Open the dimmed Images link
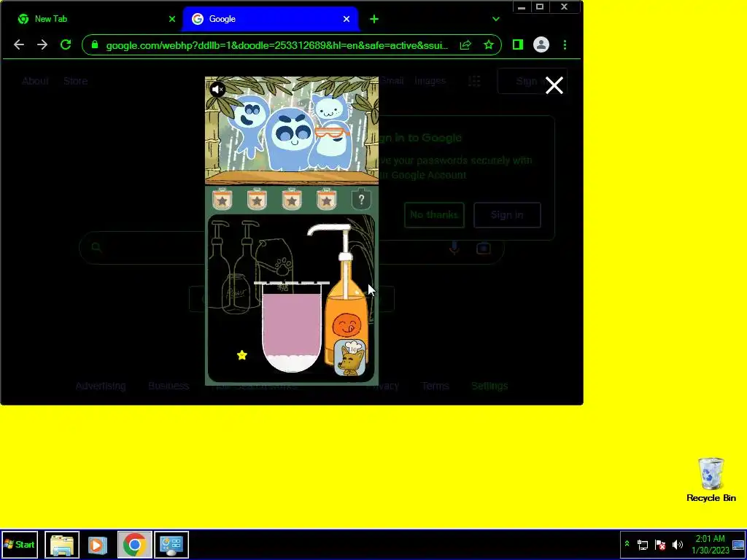The width and height of the screenshot is (747, 560). coord(430,81)
